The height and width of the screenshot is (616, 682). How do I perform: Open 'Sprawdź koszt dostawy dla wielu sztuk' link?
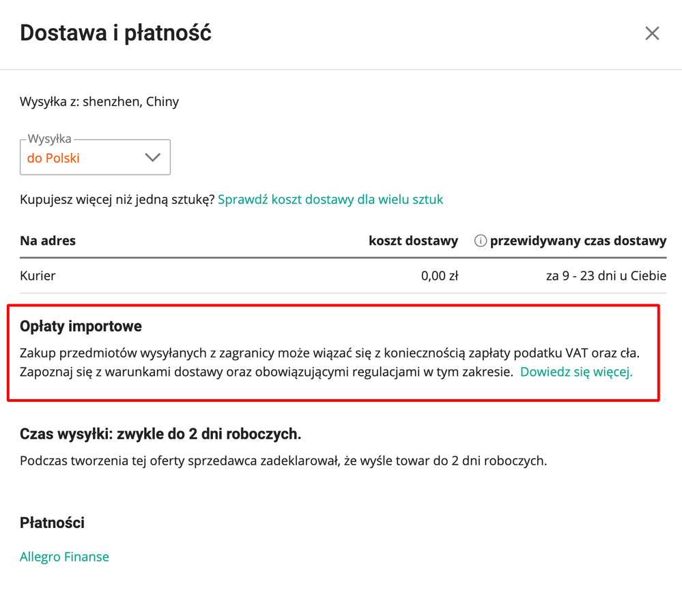pos(330,200)
